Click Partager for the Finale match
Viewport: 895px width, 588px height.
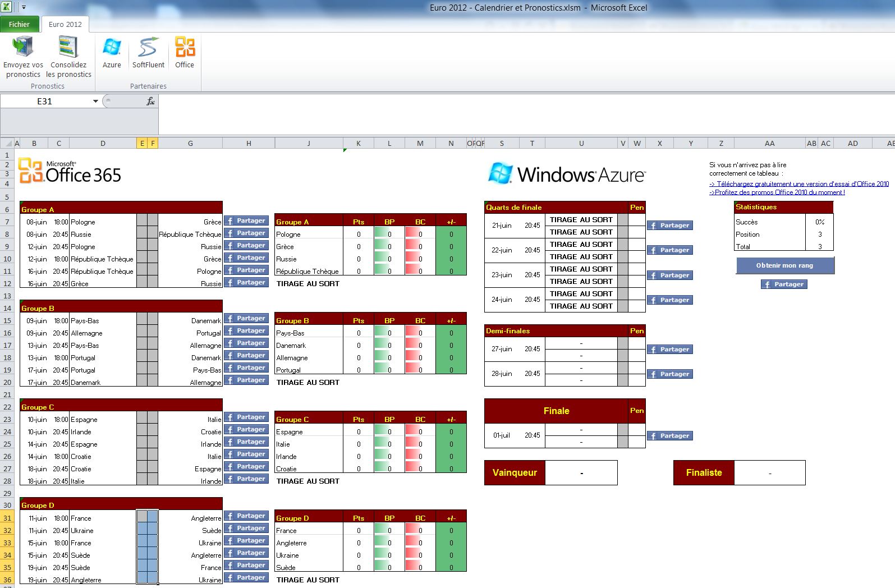669,436
